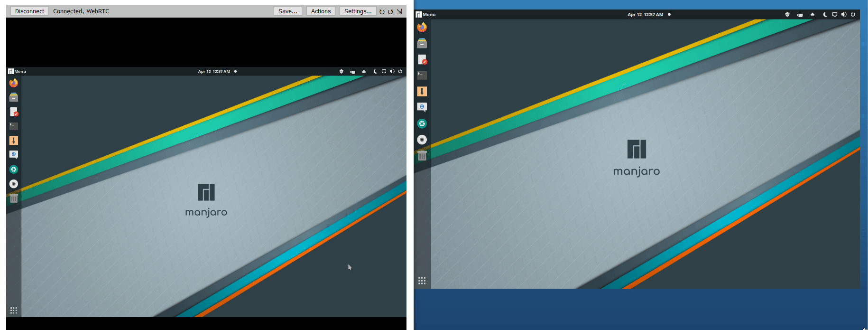Click coffee cup tray icon in blue-background desktop panel
868x330 pixels.
click(x=800, y=15)
